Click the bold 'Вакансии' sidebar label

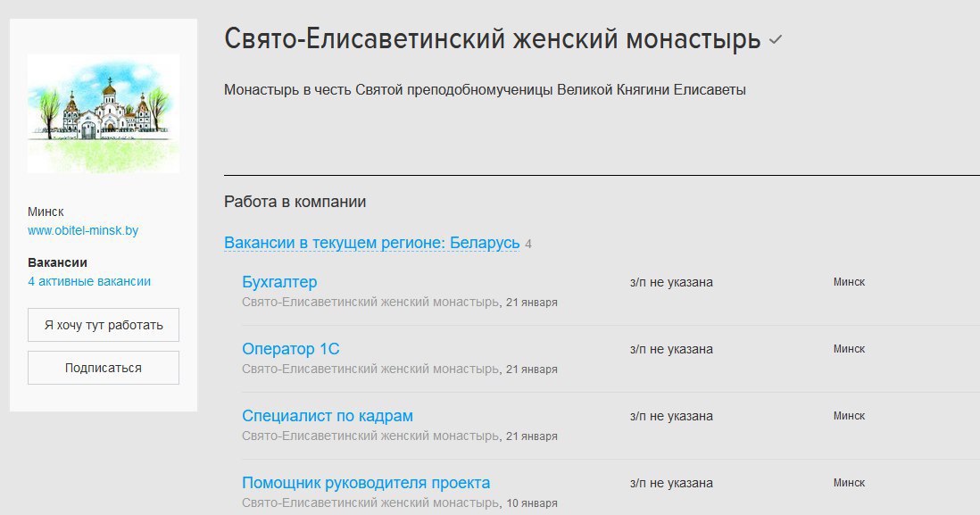click(57, 262)
